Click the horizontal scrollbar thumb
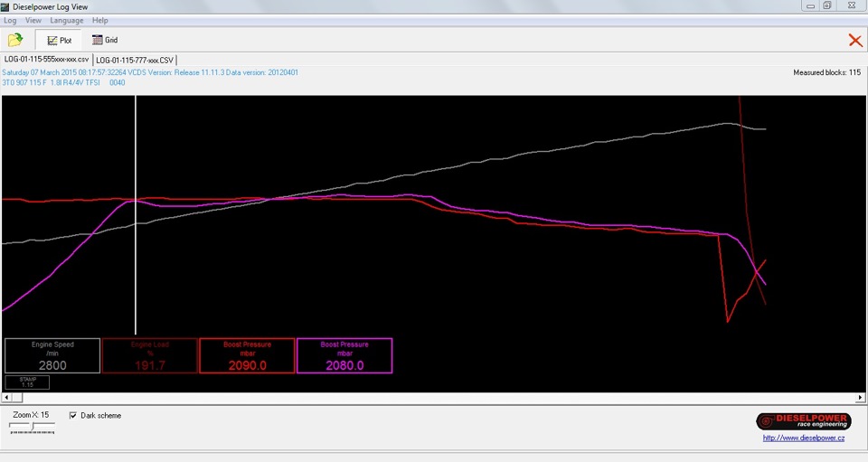868x462 pixels. point(17,397)
